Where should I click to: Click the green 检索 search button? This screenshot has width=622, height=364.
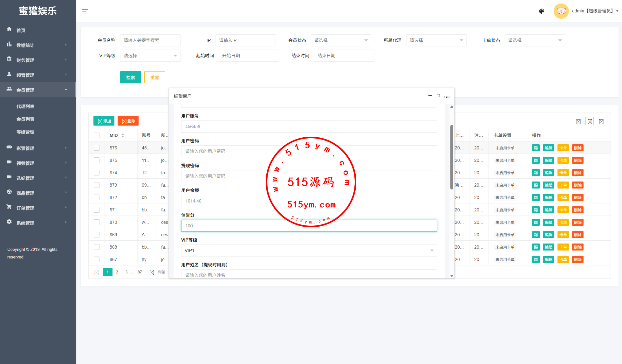pos(130,77)
